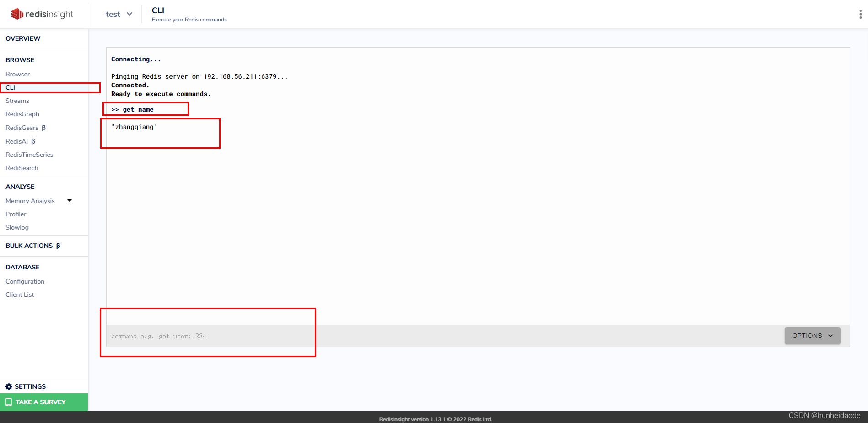Open the three-dot overflow menu

pyautogui.click(x=860, y=14)
